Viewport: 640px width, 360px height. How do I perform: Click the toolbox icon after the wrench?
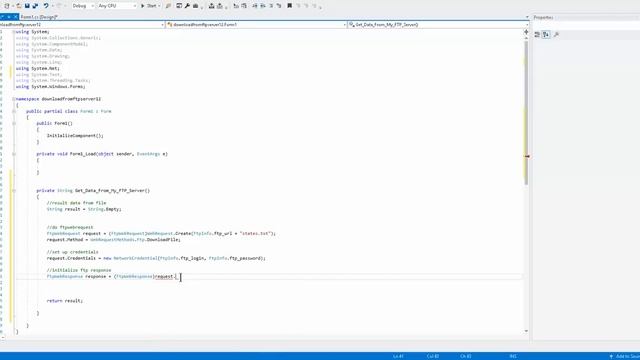point(196,6)
